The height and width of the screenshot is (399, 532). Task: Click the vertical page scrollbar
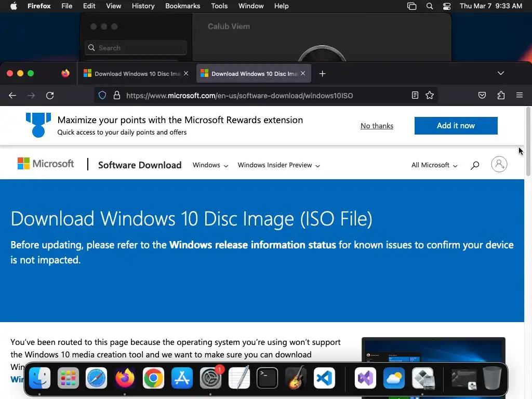pos(528,142)
